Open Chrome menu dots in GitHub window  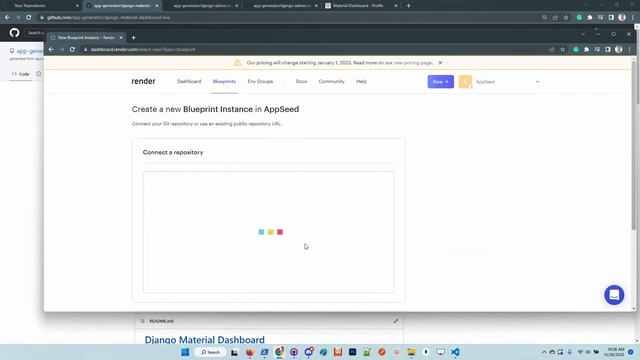click(633, 18)
